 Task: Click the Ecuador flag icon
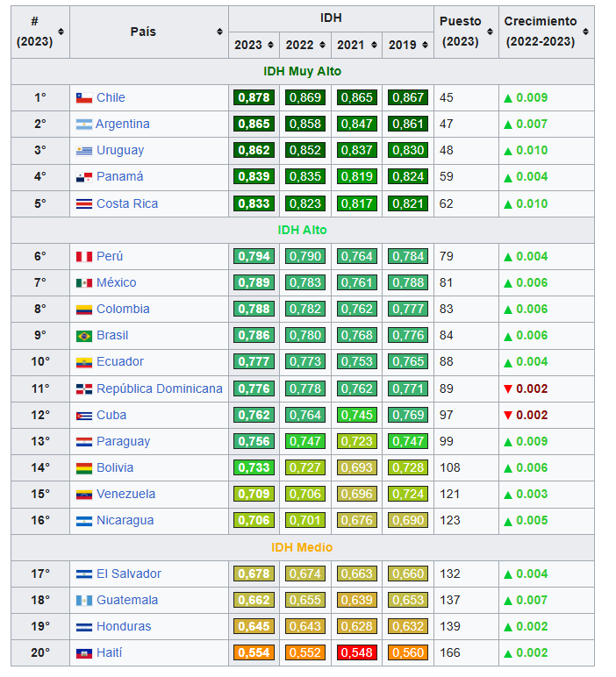tap(84, 362)
